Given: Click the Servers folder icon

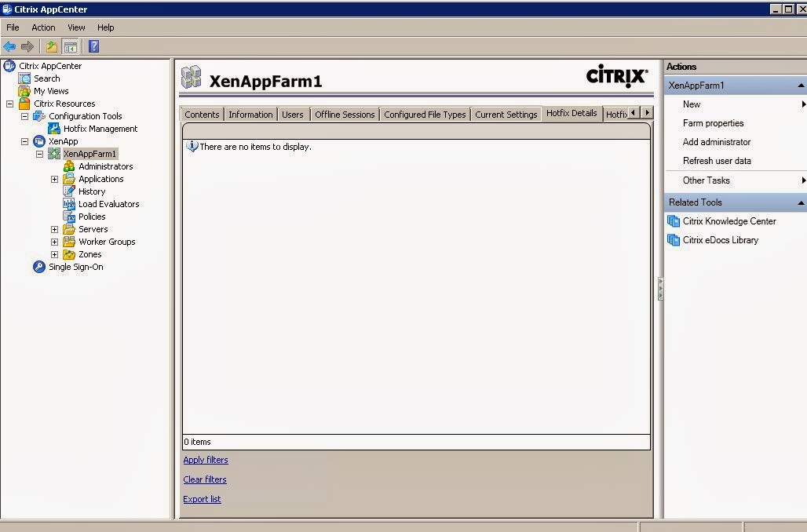Looking at the screenshot, I should 69,229.
